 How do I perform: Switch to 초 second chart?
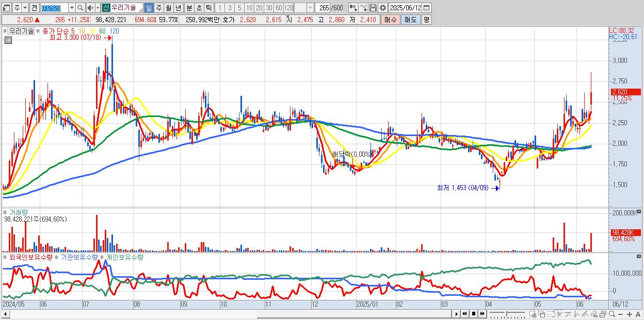199,8
